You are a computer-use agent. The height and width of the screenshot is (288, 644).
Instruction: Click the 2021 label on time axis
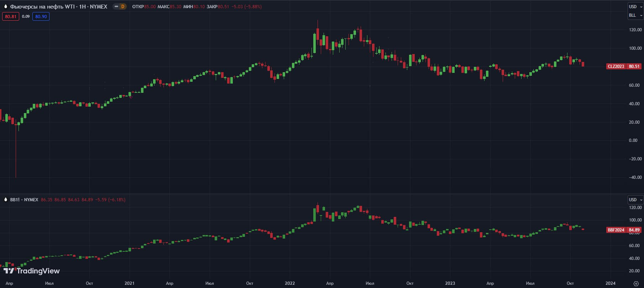(130, 283)
